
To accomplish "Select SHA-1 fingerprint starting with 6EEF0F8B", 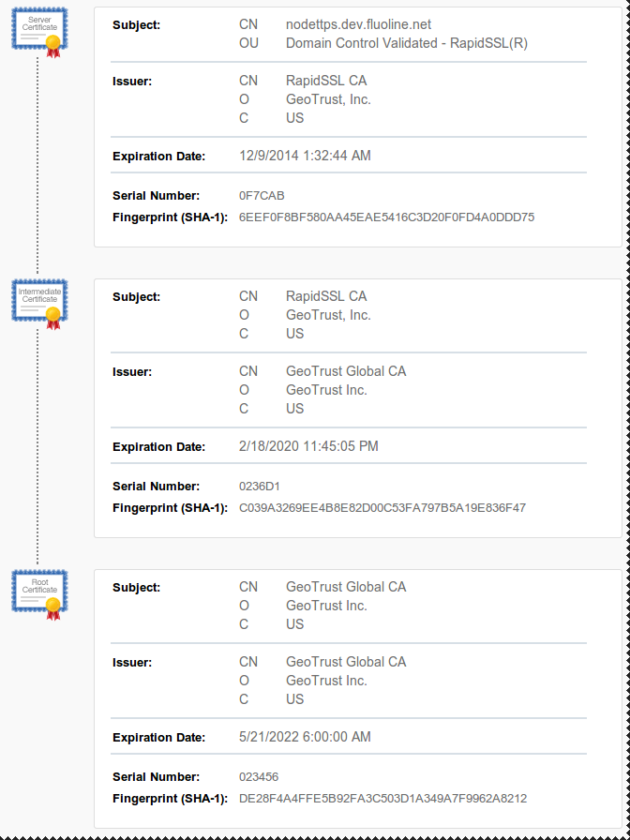I will tap(387, 217).
